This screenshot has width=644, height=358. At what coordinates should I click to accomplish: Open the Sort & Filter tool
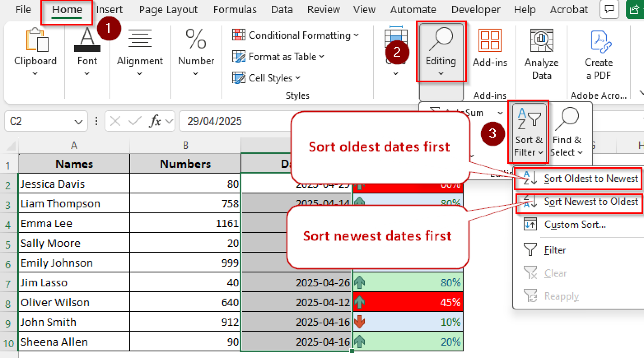tap(529, 132)
